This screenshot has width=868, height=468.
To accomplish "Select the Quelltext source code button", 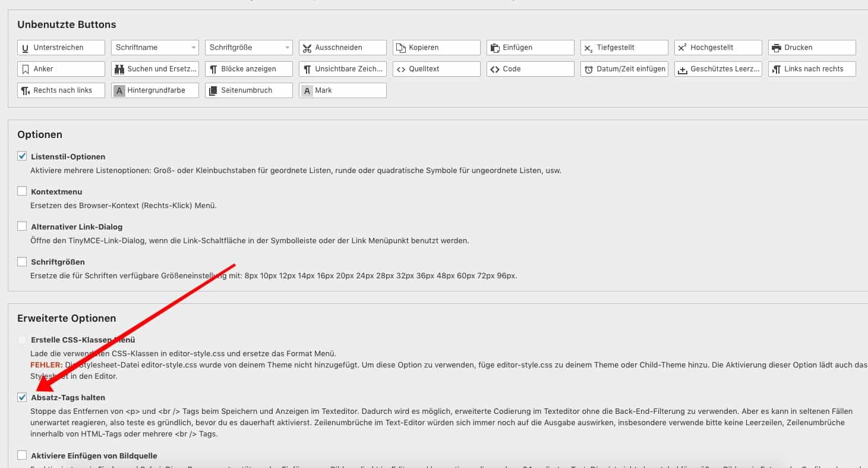I will [436, 69].
